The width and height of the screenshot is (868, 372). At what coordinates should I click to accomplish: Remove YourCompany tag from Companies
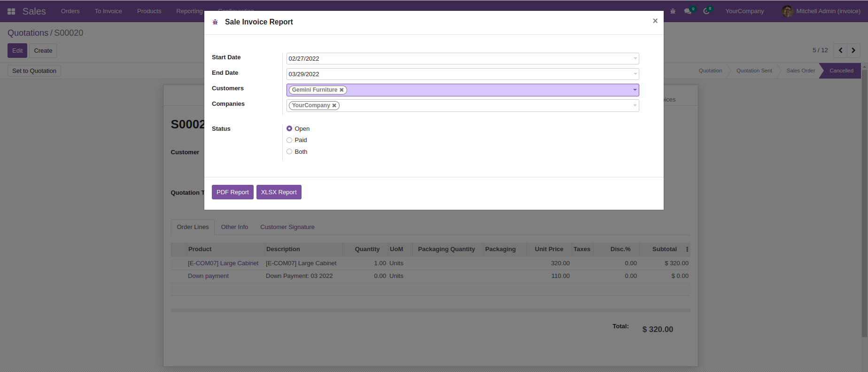pos(334,106)
